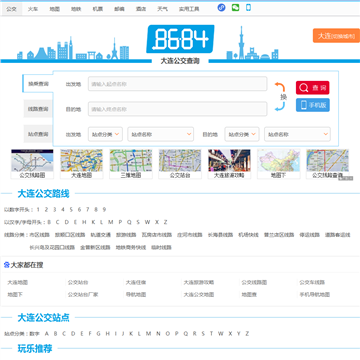
Task: Click 大连地图 in popular searches
Action: pos(18,282)
